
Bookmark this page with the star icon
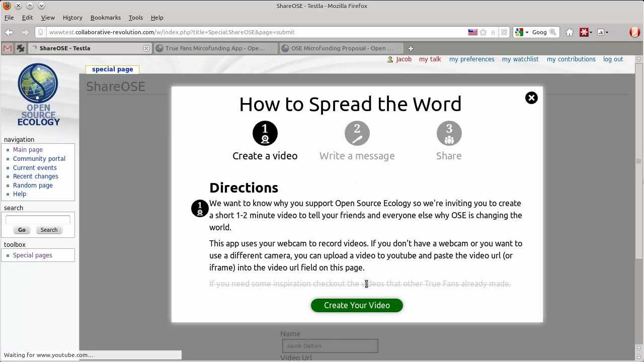tap(484, 32)
